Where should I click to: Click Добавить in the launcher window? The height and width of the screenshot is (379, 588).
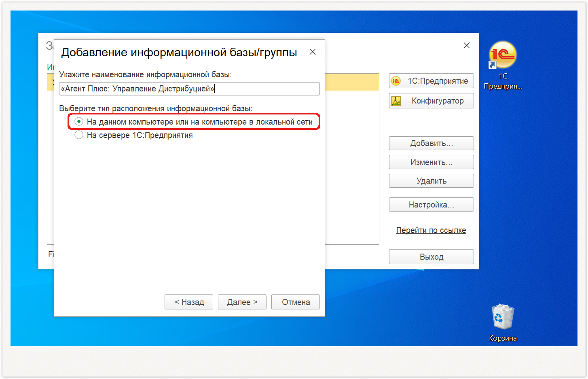point(431,143)
